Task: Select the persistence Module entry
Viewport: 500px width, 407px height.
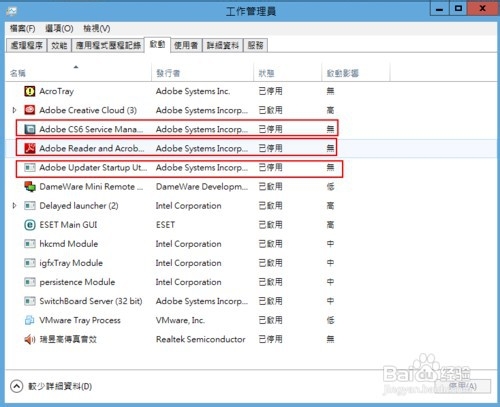Action: click(x=77, y=282)
